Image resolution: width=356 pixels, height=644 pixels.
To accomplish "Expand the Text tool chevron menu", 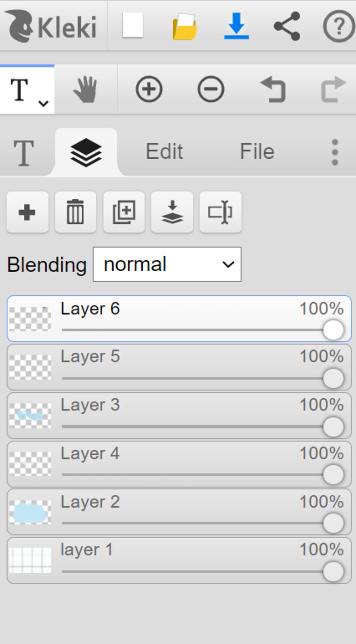I will [43, 103].
